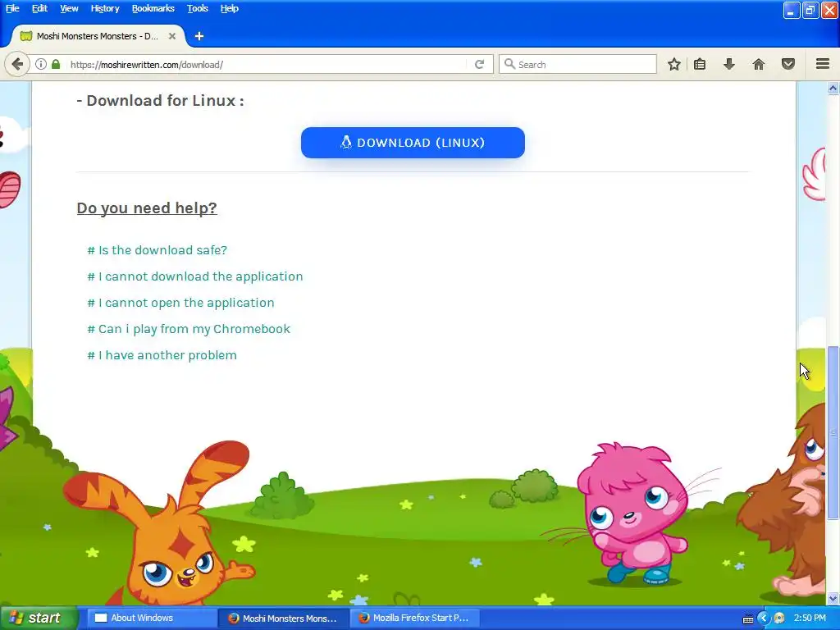Viewport: 840px width, 630px height.
Task: Open the Bookmarks menu
Action: tap(153, 8)
